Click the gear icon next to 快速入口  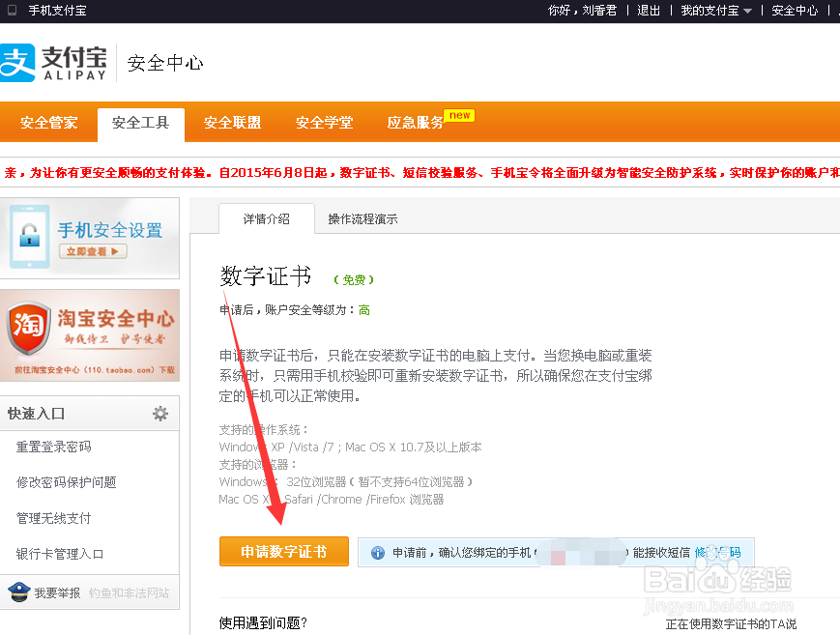tap(160, 413)
